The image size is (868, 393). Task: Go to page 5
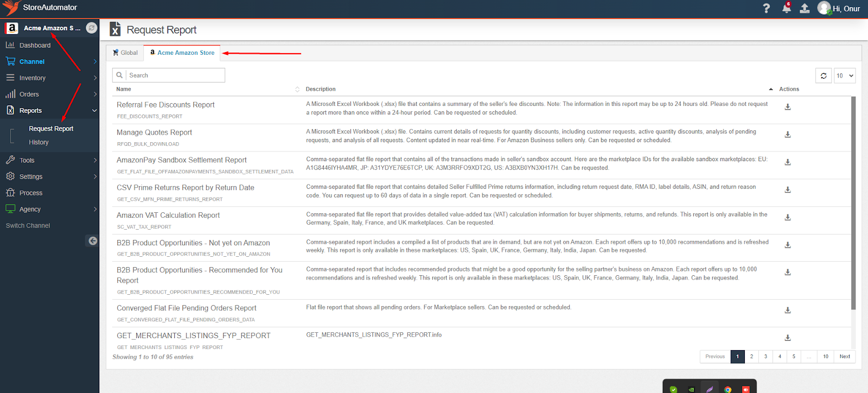(x=794, y=357)
